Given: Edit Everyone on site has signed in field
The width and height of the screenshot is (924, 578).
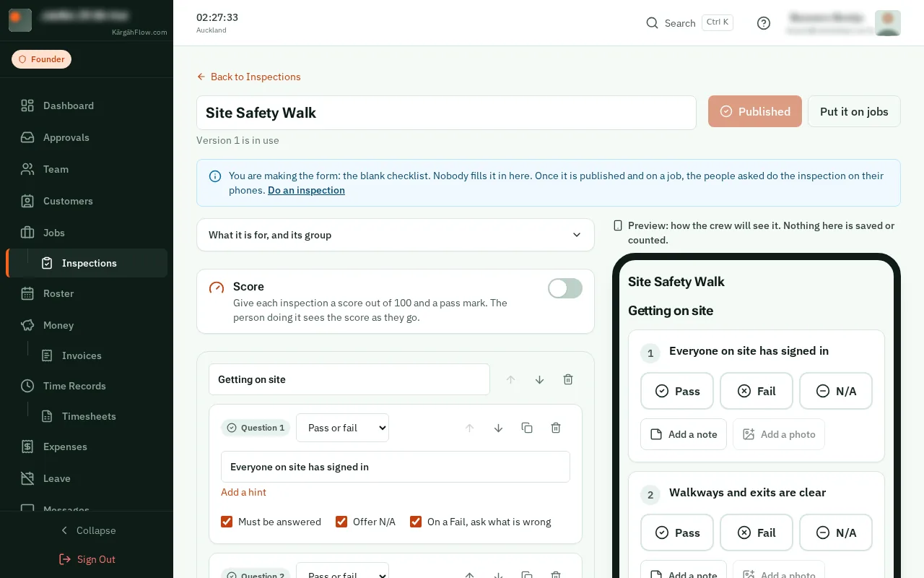Looking at the screenshot, I should 396,467.
